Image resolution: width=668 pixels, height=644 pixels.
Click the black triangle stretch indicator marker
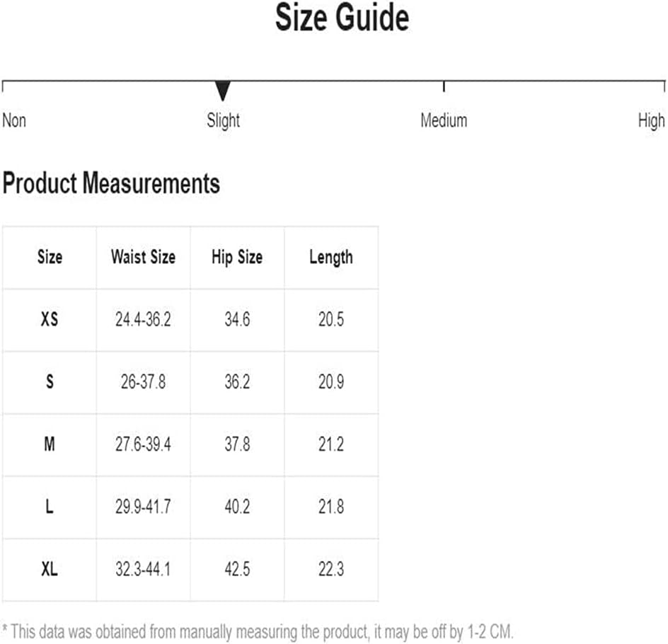(222, 91)
